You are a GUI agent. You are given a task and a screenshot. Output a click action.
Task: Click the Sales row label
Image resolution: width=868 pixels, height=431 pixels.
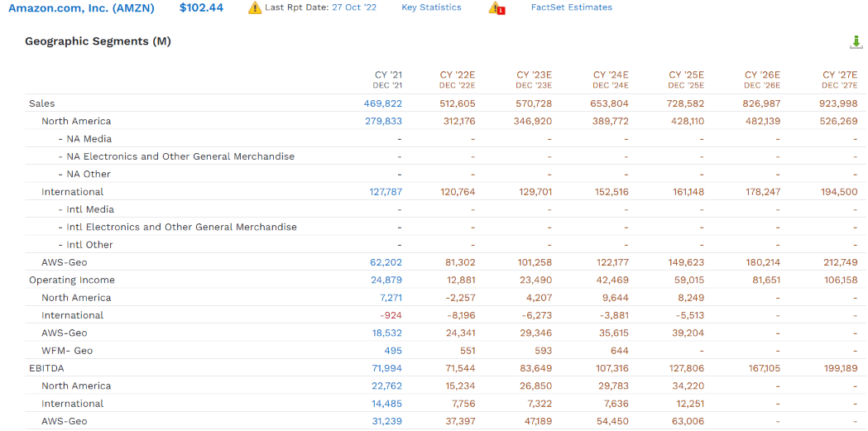(x=42, y=103)
